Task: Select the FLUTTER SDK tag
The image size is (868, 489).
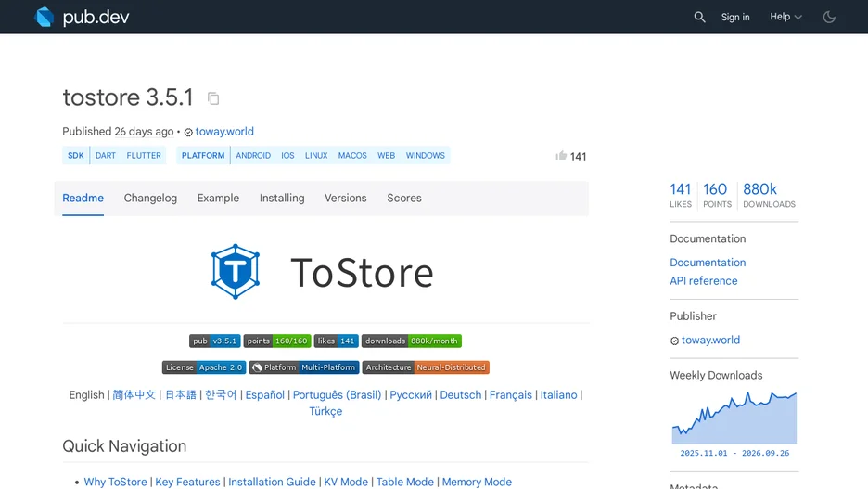Action: pos(144,156)
